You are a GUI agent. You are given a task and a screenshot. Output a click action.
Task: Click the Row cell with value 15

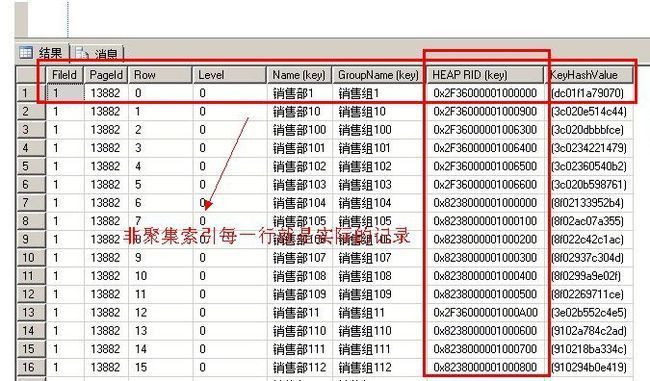160,367
